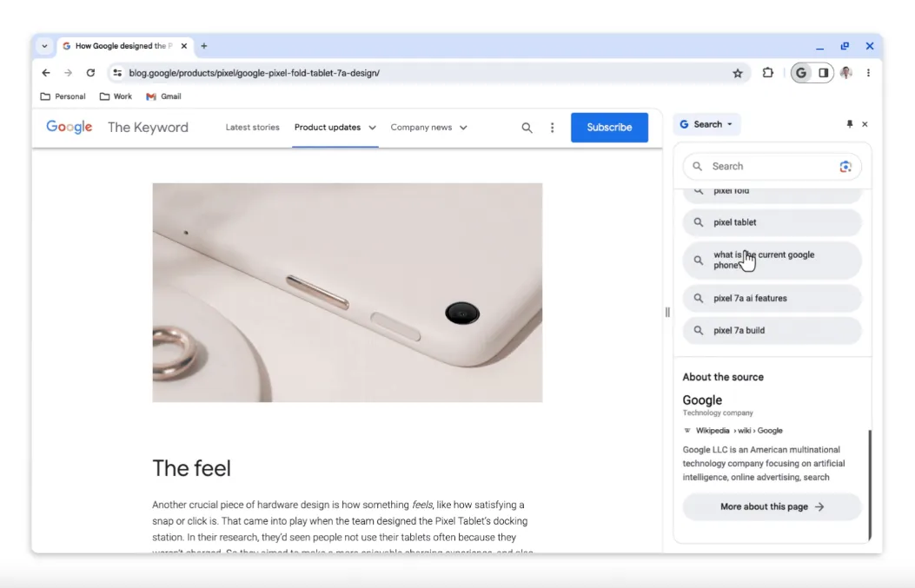Image resolution: width=915 pixels, height=588 pixels.
Task: Click the side panel resize handle
Action: click(x=667, y=312)
